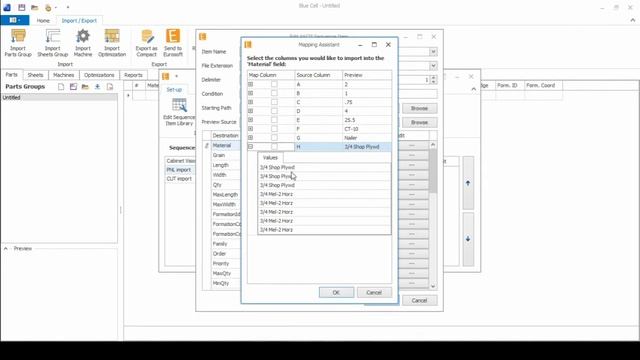Tick Map Column checkbox for source column C

tap(274, 102)
